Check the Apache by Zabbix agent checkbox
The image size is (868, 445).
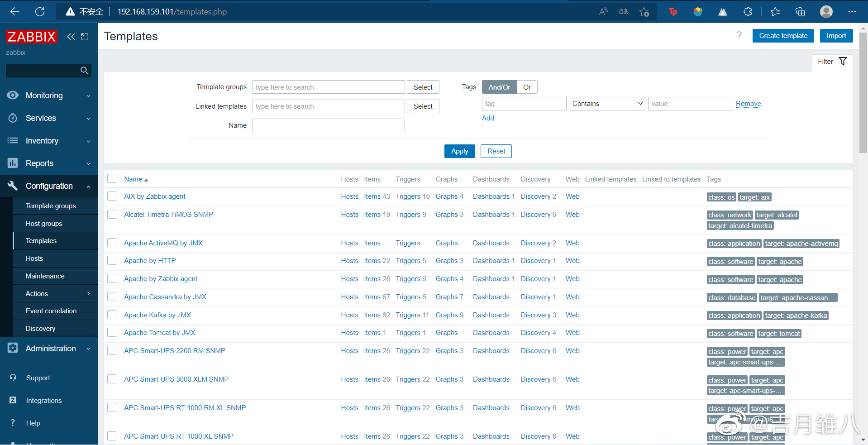tap(112, 278)
